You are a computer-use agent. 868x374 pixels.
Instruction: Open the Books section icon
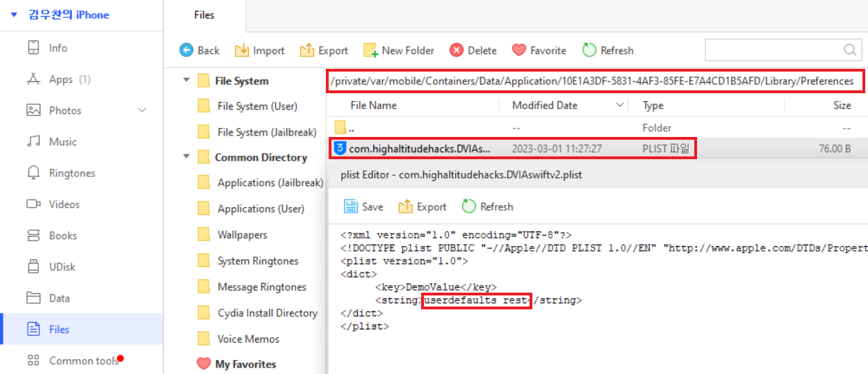point(33,236)
